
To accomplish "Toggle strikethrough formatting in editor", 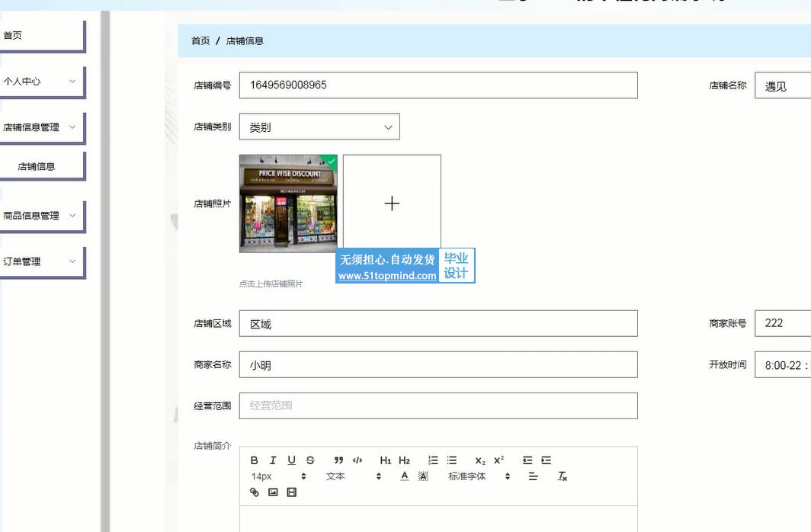I will pyautogui.click(x=310, y=460).
